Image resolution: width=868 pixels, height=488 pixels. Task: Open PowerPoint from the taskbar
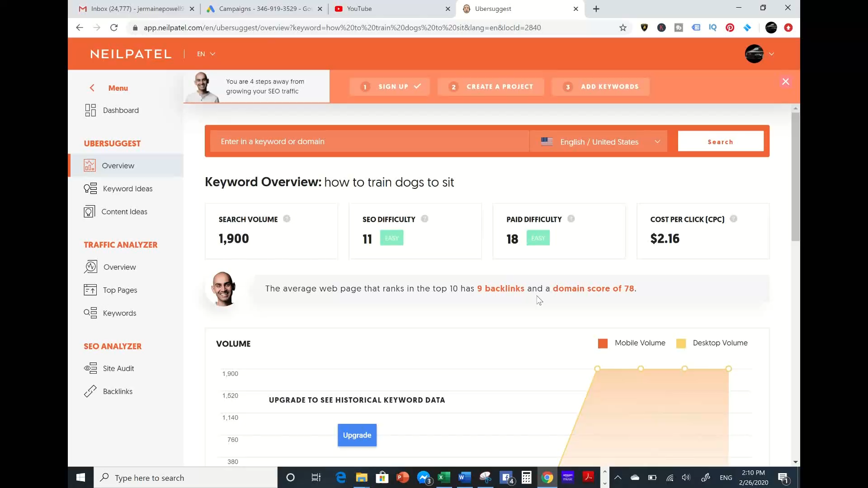(402, 478)
